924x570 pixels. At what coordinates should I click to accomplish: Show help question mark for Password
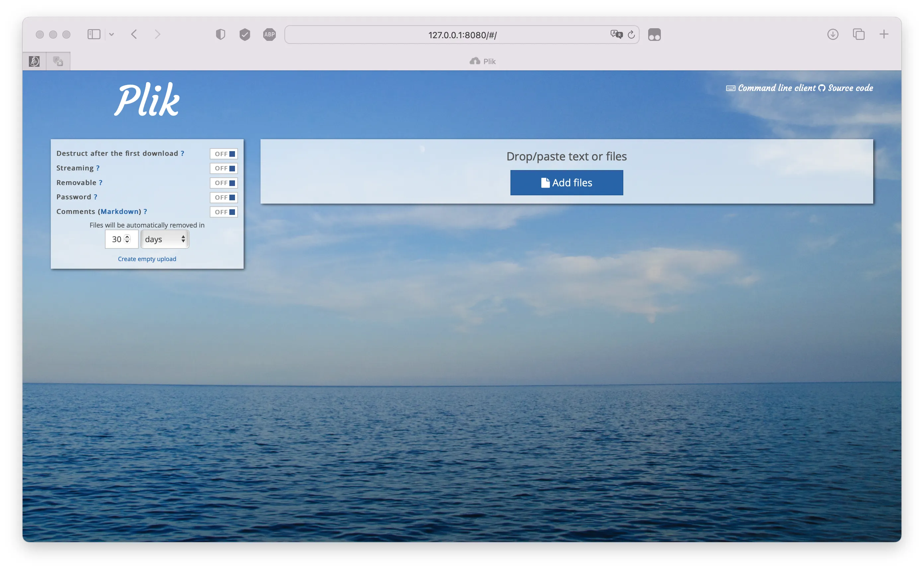pyautogui.click(x=95, y=197)
